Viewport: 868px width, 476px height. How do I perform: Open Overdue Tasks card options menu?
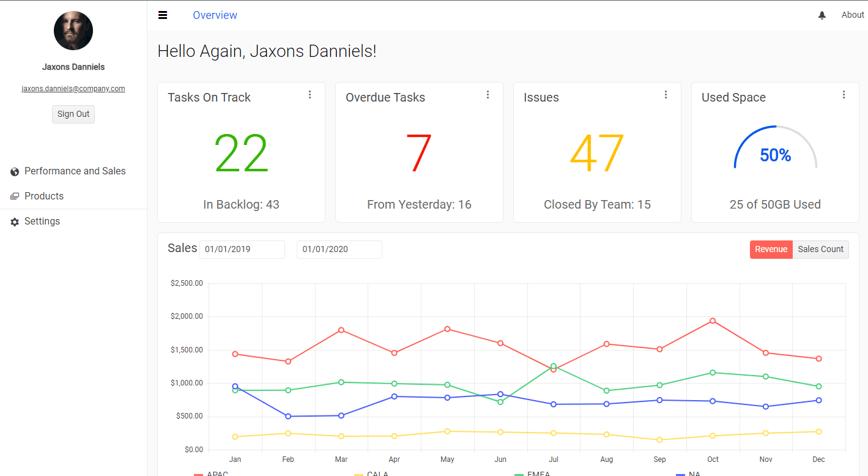(x=488, y=95)
